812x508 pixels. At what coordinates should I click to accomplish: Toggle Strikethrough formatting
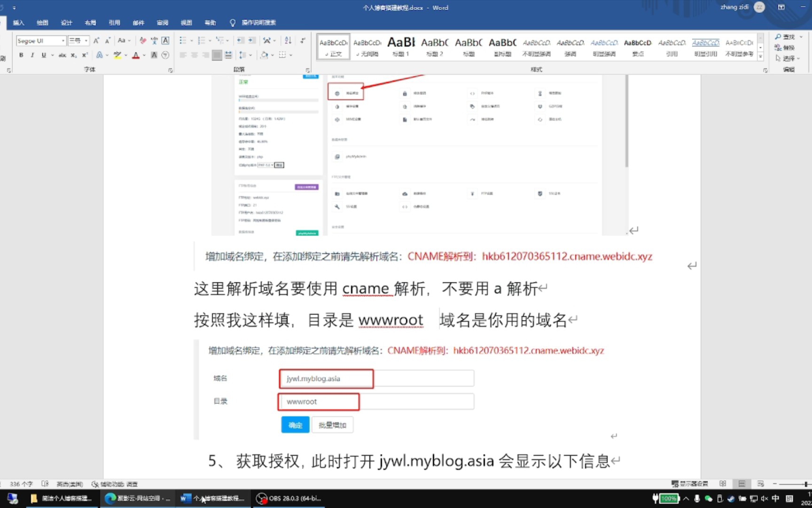[x=62, y=55]
